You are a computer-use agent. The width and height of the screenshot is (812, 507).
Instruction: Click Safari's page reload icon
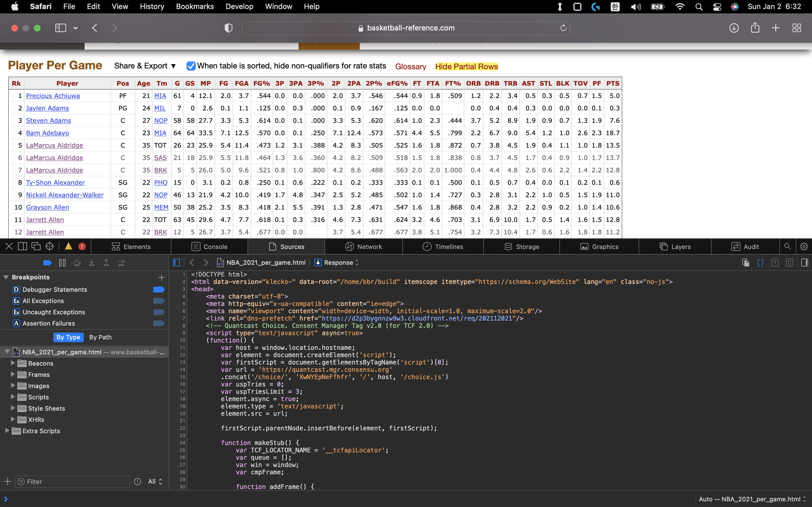pos(563,28)
